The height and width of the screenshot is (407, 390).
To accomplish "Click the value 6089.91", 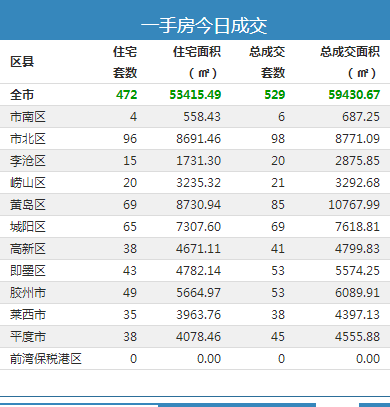I will pos(358,293).
